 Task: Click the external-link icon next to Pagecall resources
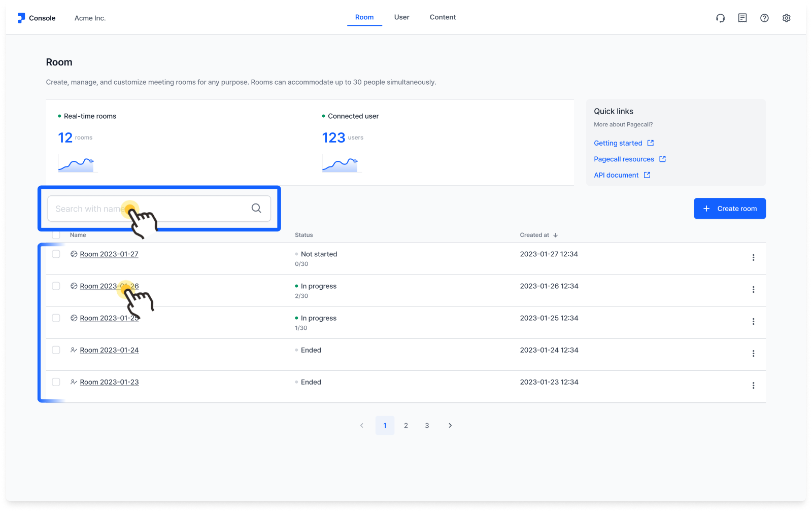(662, 159)
